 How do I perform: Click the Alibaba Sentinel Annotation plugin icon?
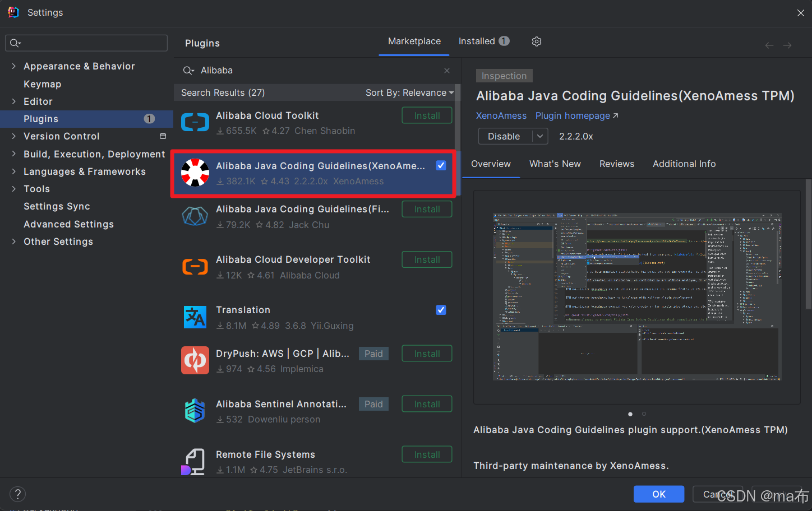(195, 411)
